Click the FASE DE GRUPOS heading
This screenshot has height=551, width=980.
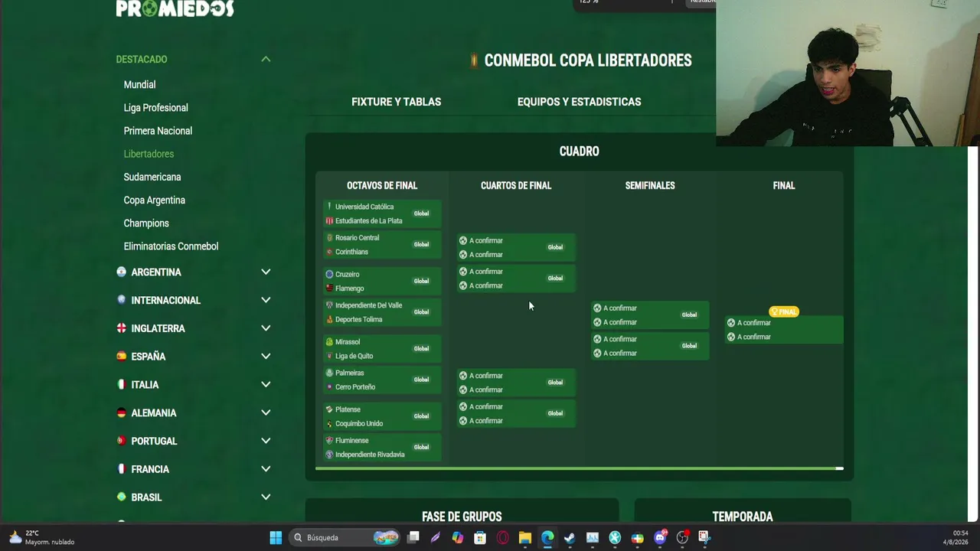462,517
